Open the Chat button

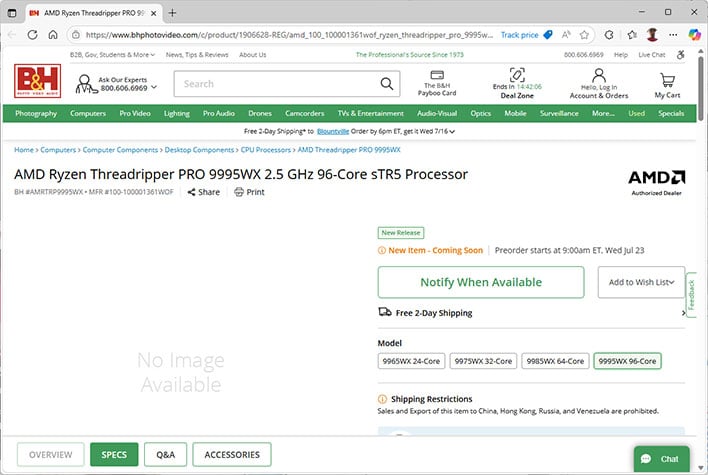tap(661, 459)
